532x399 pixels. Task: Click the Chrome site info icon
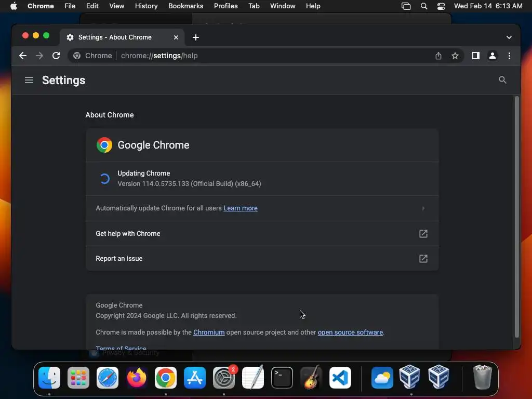pos(77,56)
